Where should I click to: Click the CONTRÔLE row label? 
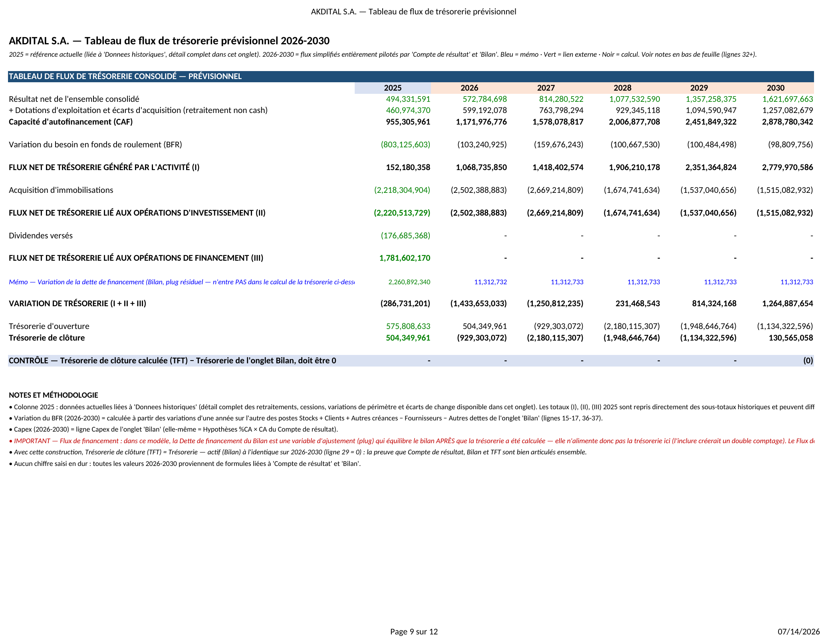(173, 361)
